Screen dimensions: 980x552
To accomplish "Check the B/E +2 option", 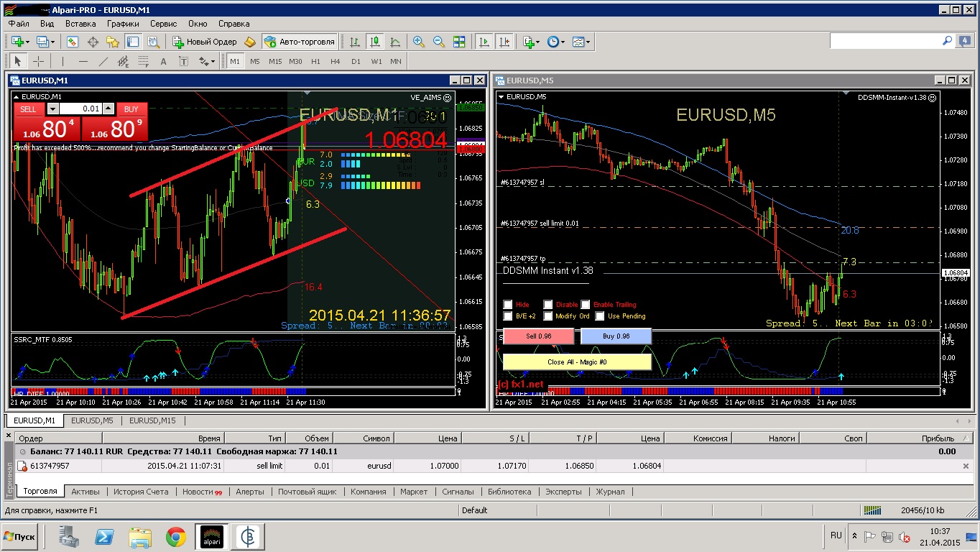I will pyautogui.click(x=508, y=316).
